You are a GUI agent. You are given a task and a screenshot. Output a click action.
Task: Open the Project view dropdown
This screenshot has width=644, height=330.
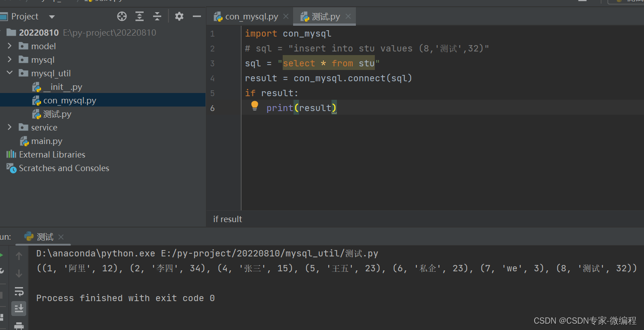(51, 17)
